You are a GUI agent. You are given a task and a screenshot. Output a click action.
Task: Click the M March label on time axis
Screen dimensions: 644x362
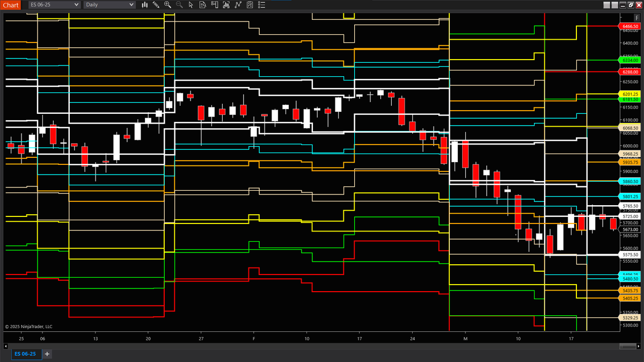(465, 339)
